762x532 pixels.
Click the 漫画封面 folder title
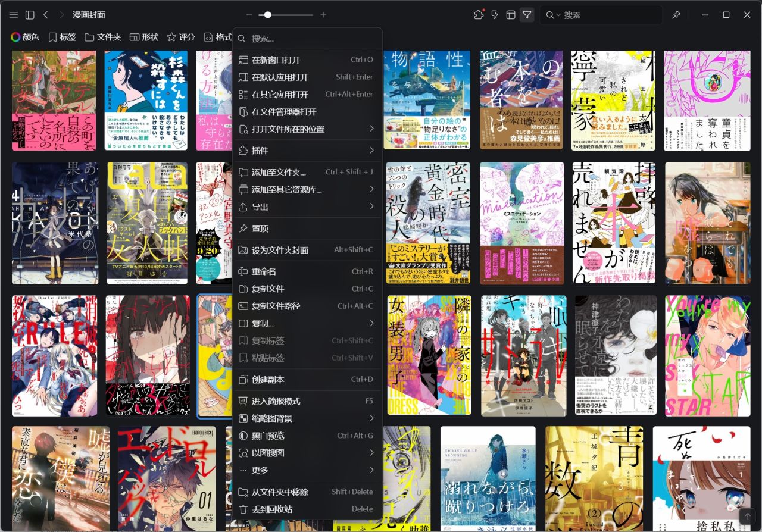coord(89,15)
